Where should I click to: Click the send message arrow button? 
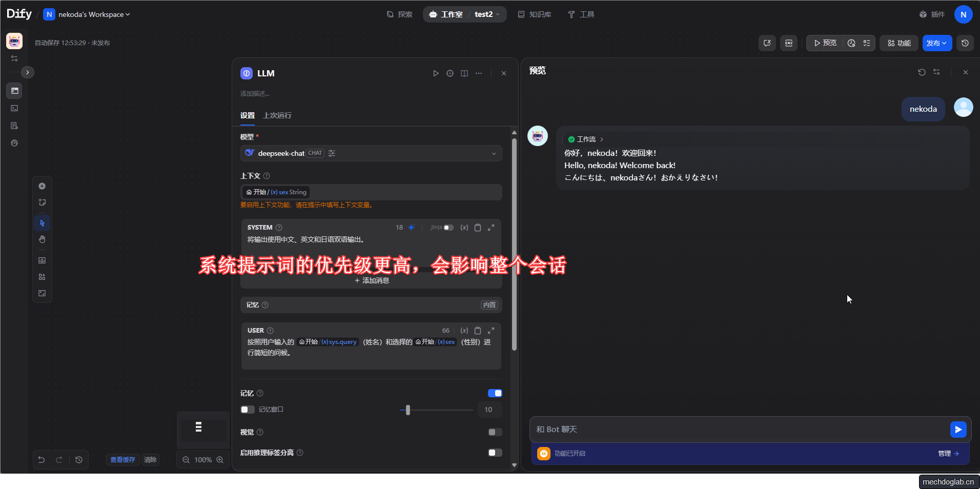click(957, 430)
